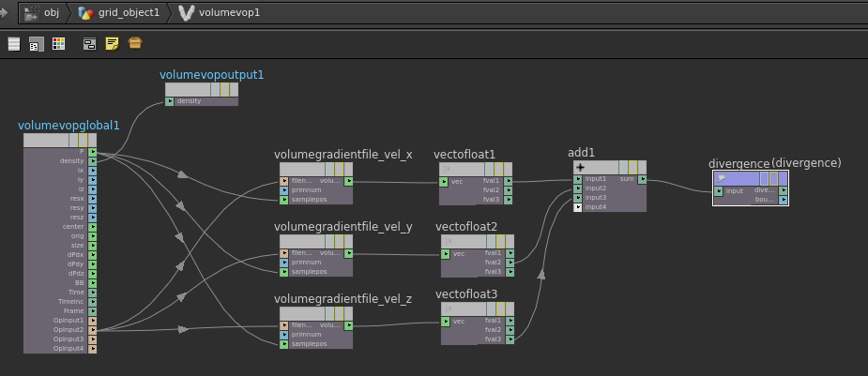Screen dimensions: 868x376
Task: Click the header icon on vectofloat3 node
Action: click(449, 309)
